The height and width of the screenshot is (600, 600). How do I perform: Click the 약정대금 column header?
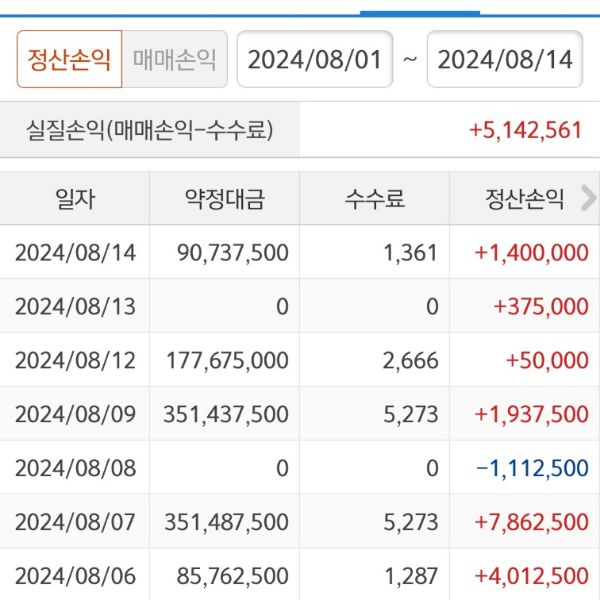pos(225,198)
